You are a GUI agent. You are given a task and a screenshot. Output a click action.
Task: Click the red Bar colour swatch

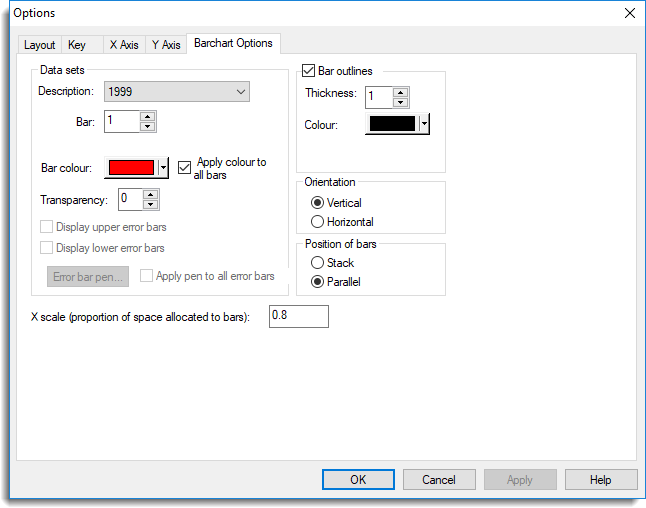(x=131, y=168)
